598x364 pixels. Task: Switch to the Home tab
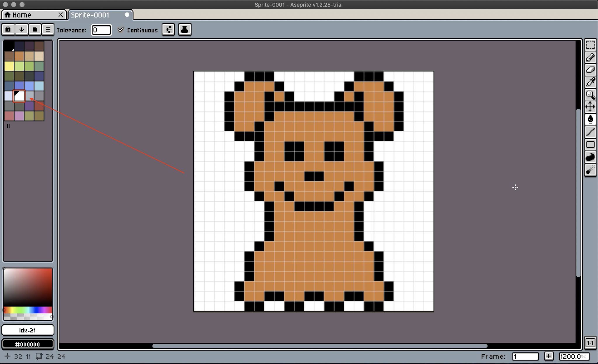tap(22, 15)
